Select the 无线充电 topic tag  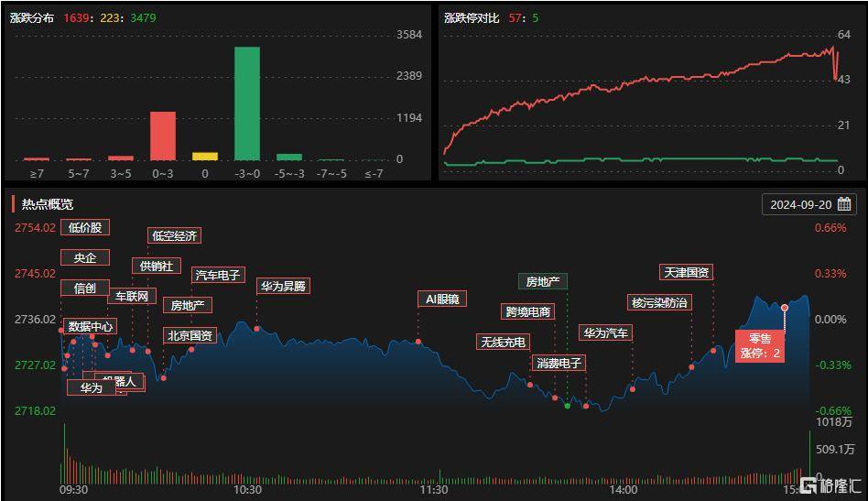click(x=503, y=342)
